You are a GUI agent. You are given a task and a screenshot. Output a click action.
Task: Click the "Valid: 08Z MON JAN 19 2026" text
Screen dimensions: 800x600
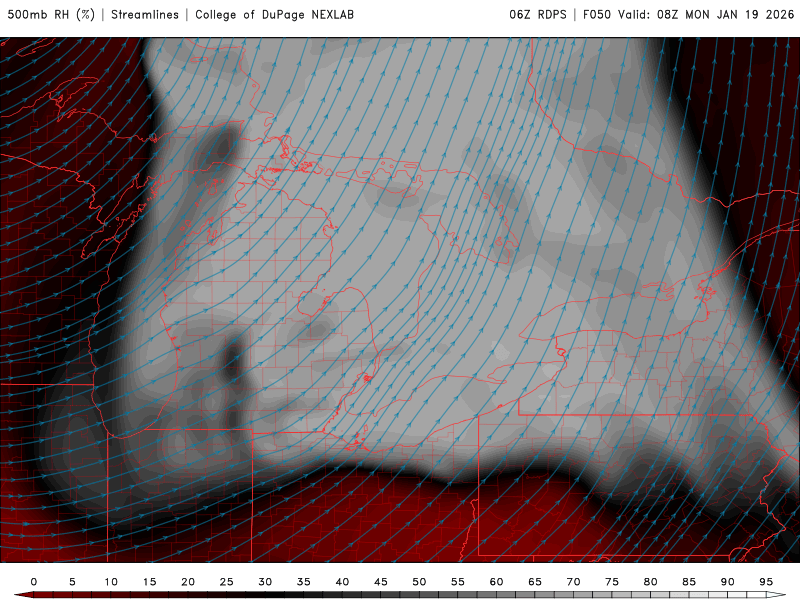(x=707, y=14)
